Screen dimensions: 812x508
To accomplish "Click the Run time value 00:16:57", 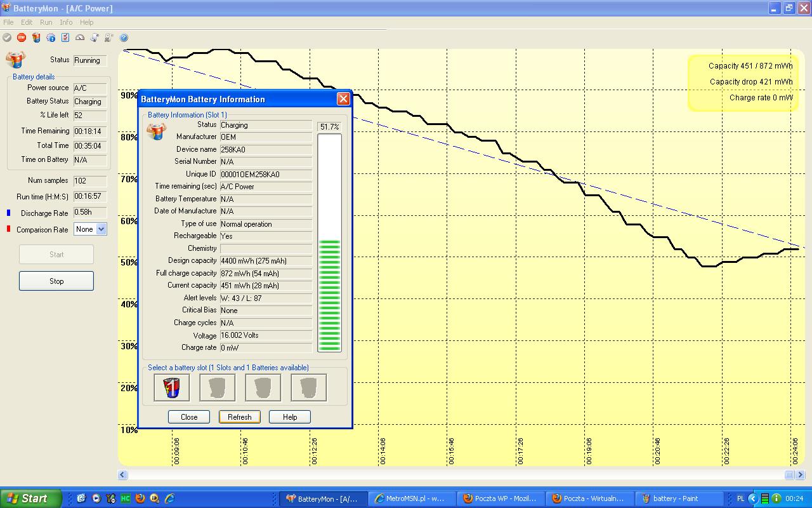I will point(90,197).
